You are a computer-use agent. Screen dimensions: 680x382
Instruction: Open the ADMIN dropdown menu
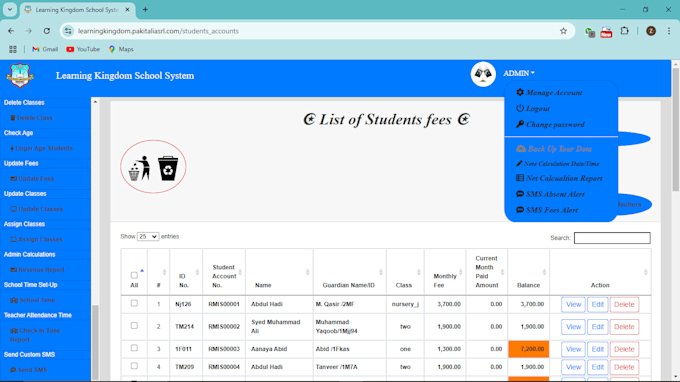(519, 73)
